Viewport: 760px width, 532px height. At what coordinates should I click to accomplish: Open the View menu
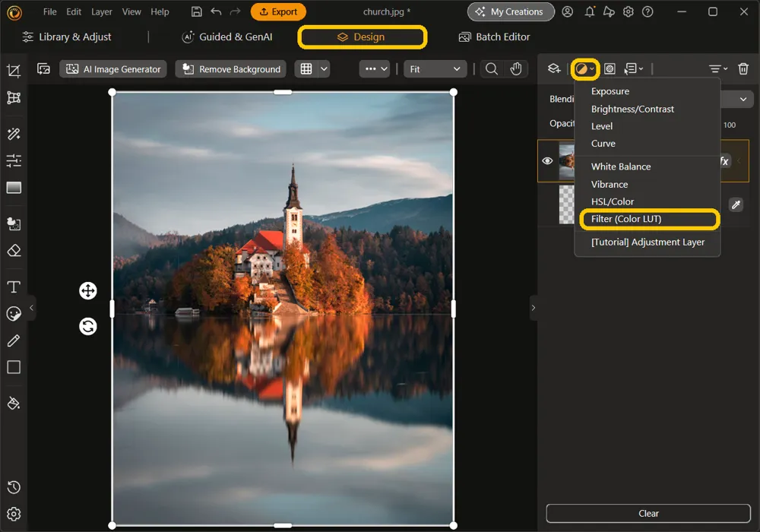coord(131,11)
